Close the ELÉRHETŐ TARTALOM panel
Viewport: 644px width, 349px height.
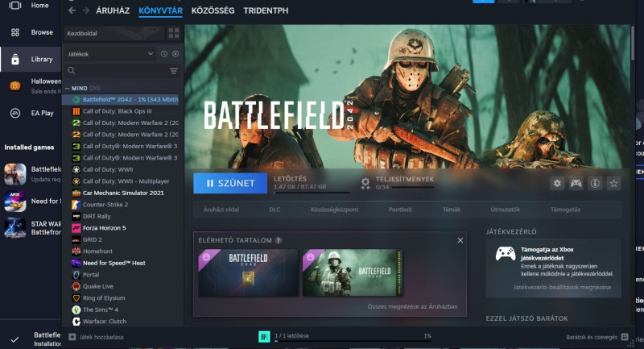point(460,240)
